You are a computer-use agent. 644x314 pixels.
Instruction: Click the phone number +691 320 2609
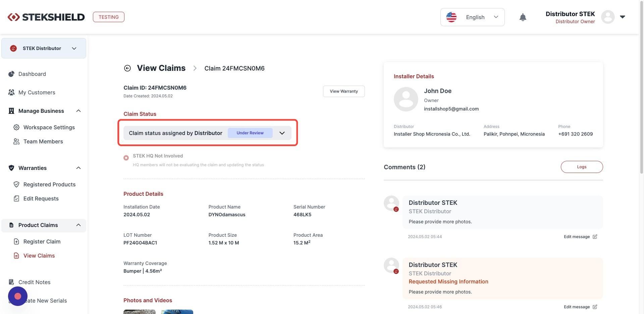[x=575, y=134]
